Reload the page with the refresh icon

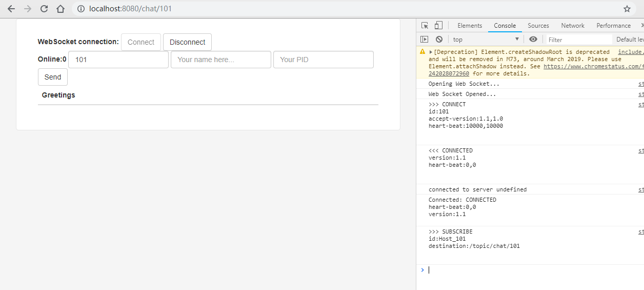coord(44,9)
